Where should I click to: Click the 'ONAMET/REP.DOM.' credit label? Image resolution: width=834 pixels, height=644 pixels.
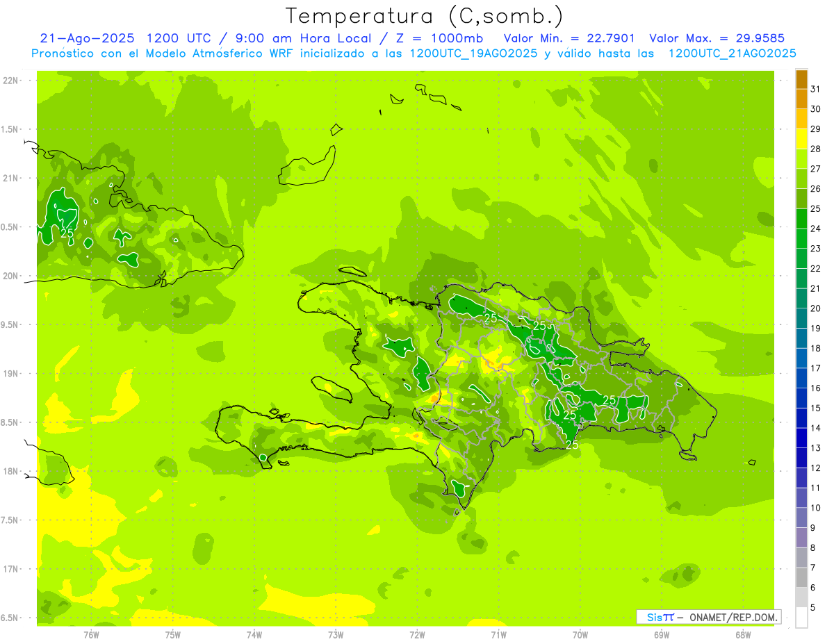point(733,617)
